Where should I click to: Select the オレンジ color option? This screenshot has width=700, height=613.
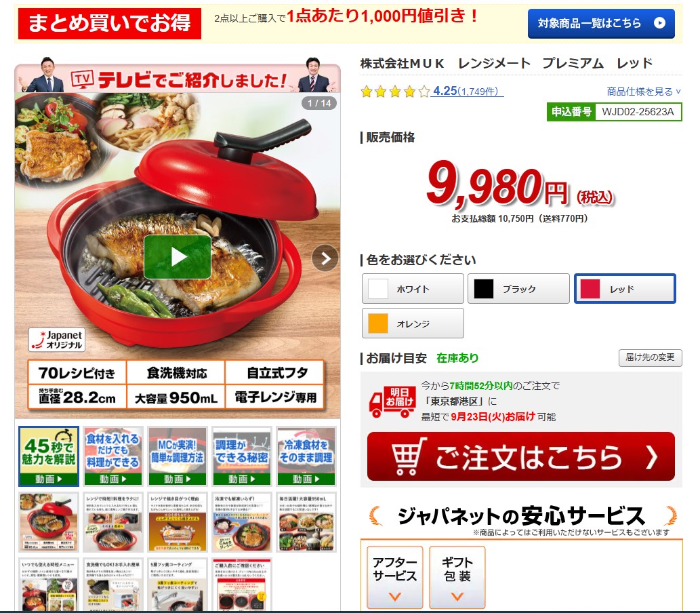pyautogui.click(x=413, y=323)
